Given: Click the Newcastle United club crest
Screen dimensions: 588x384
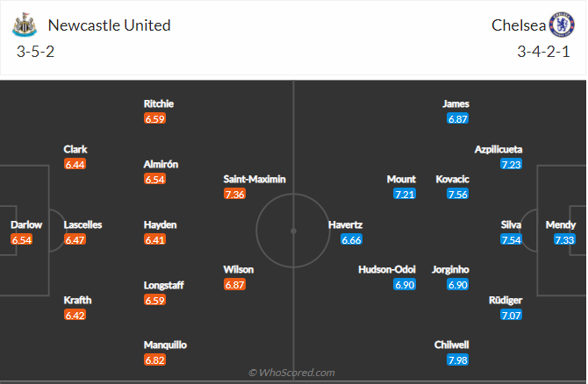Looking at the screenshot, I should [24, 25].
